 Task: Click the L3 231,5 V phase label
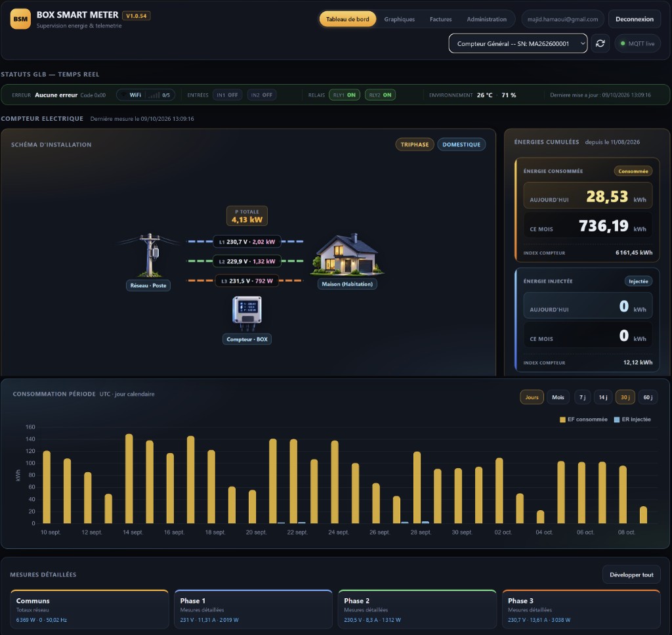[x=247, y=281]
